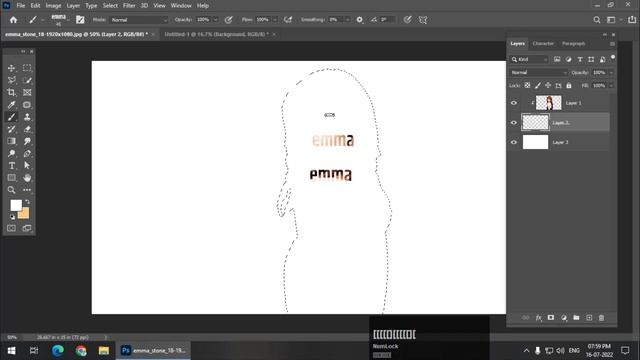Select the Path Selection tool

tap(27, 166)
